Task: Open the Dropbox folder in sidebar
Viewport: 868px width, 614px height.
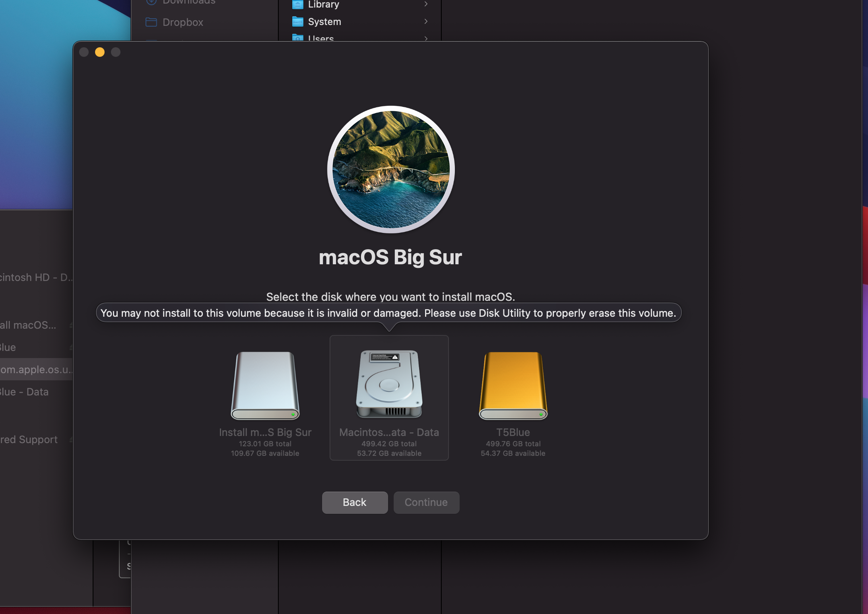Action: pyautogui.click(x=183, y=22)
